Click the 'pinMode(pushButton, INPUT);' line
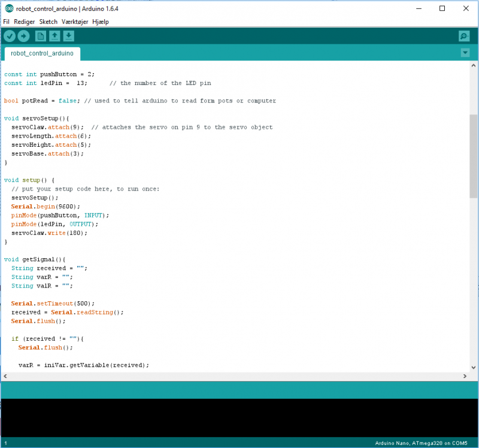This screenshot has height=448, width=479. click(x=60, y=216)
